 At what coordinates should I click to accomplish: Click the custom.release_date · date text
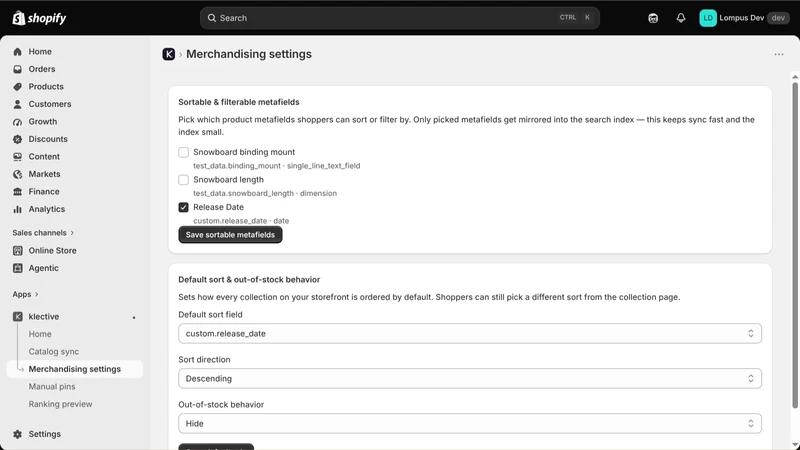coord(241,221)
